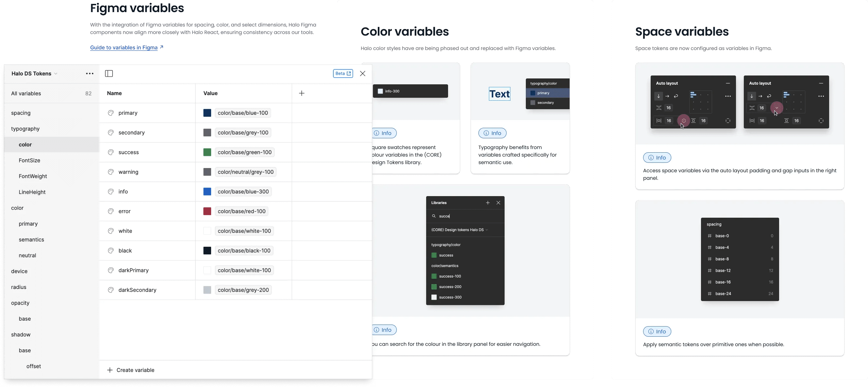Toggle visibility for success color variable
The width and height of the screenshot is (868, 387).
111,152
